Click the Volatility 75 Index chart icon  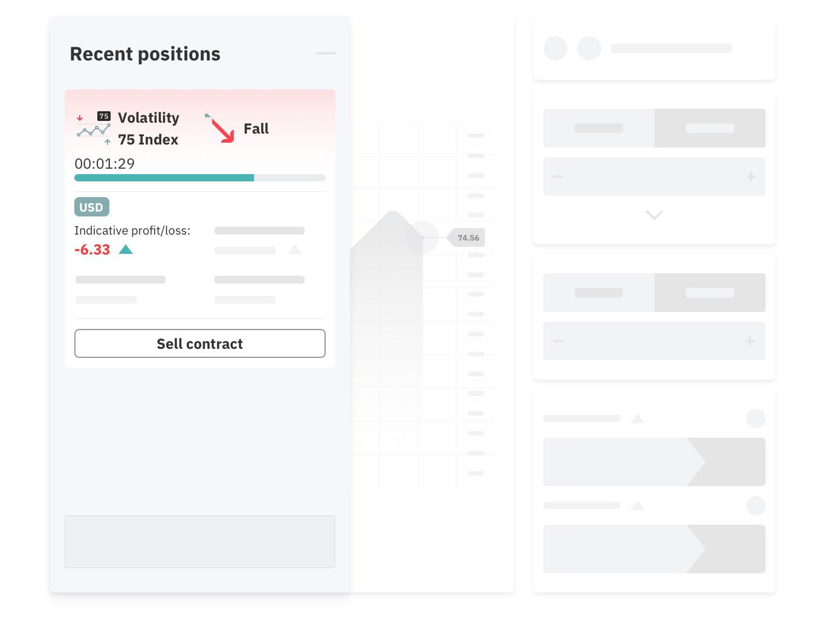(x=94, y=128)
